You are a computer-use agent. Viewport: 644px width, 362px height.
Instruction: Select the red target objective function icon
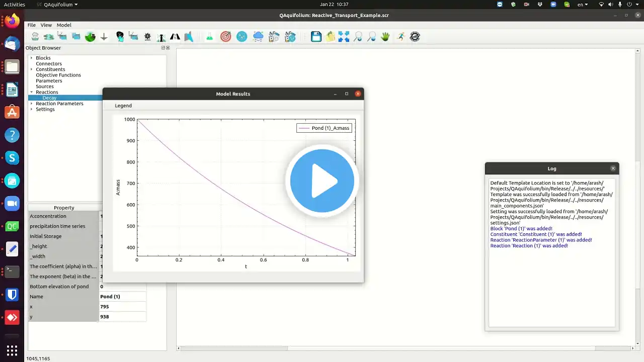(x=226, y=36)
